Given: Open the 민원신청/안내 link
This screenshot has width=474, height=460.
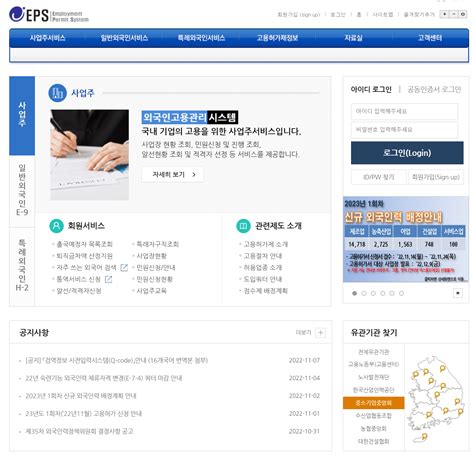Looking at the screenshot, I should click(x=156, y=267).
